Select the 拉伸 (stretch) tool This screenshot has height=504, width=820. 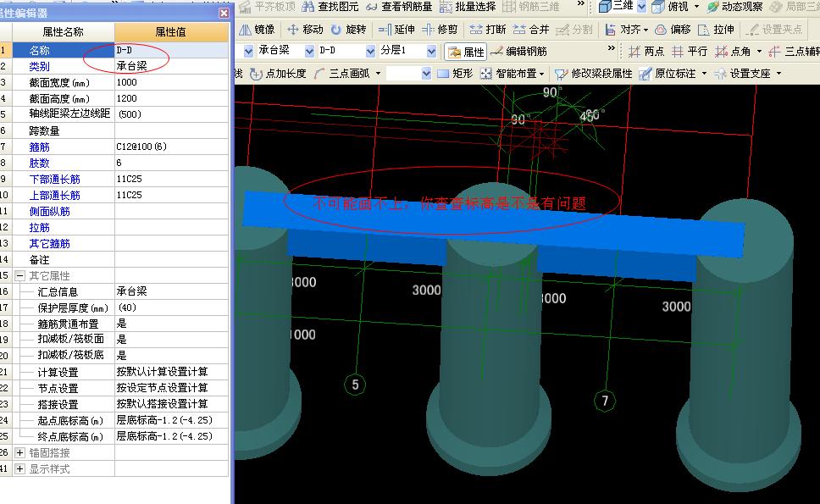[717, 30]
